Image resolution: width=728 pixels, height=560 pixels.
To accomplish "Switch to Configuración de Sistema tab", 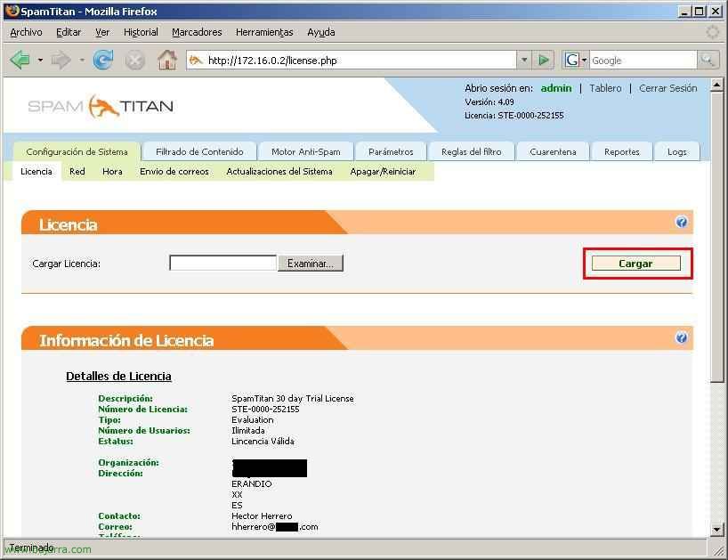I will click(x=77, y=152).
